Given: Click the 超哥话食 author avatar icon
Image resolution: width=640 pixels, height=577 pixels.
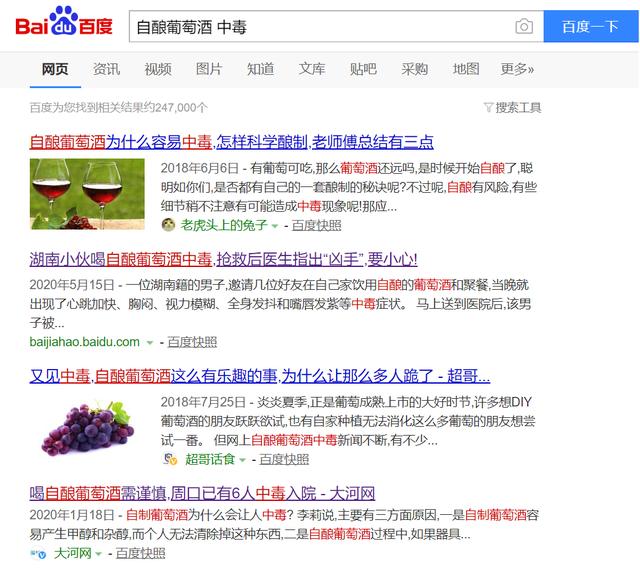Looking at the screenshot, I should point(170,459).
